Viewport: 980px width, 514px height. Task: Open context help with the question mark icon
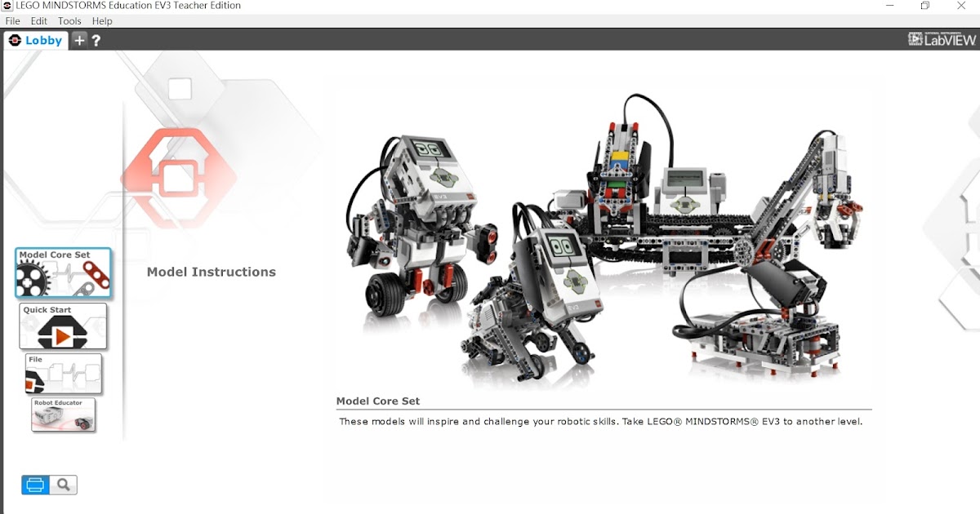point(96,38)
